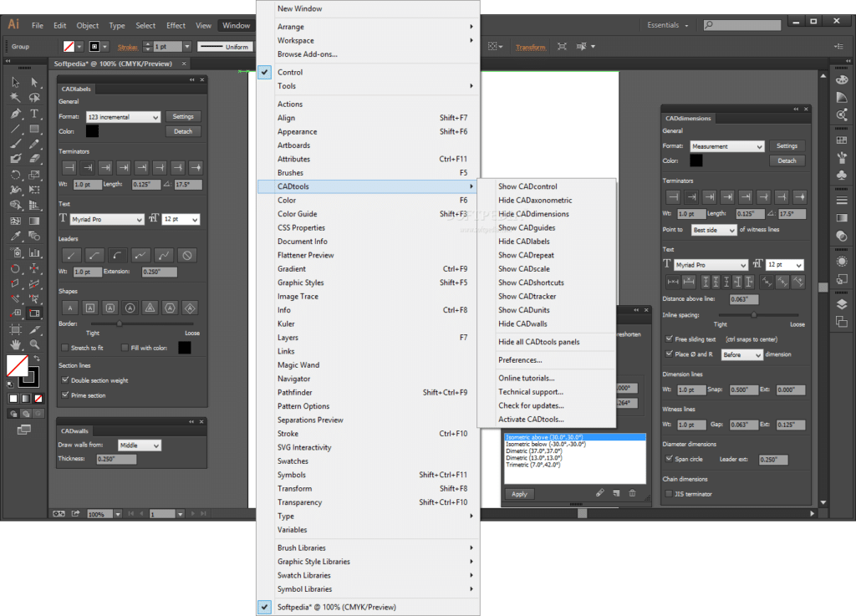
Task: Select the Hand tool in toolbox
Action: coord(15,344)
